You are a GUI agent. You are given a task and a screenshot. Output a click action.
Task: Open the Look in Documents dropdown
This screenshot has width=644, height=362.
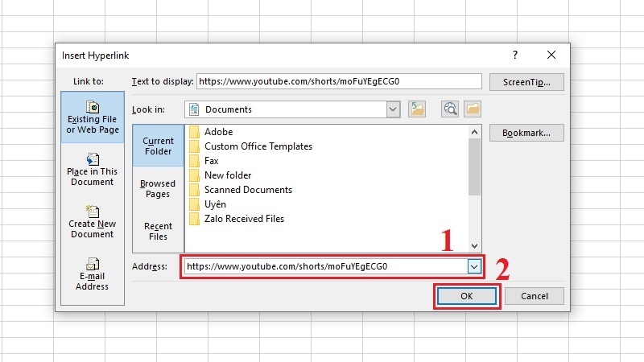coord(393,109)
